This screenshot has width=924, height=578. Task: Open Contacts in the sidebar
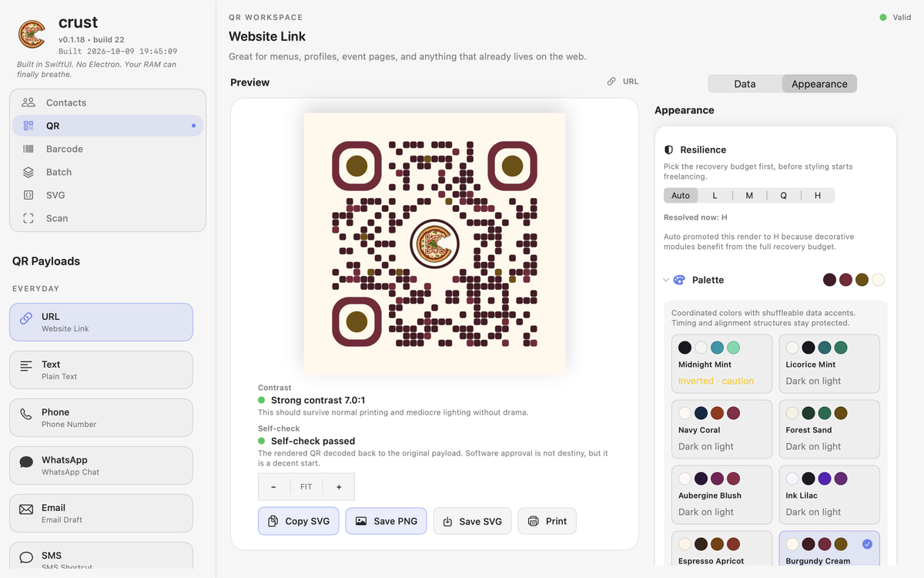click(x=108, y=102)
